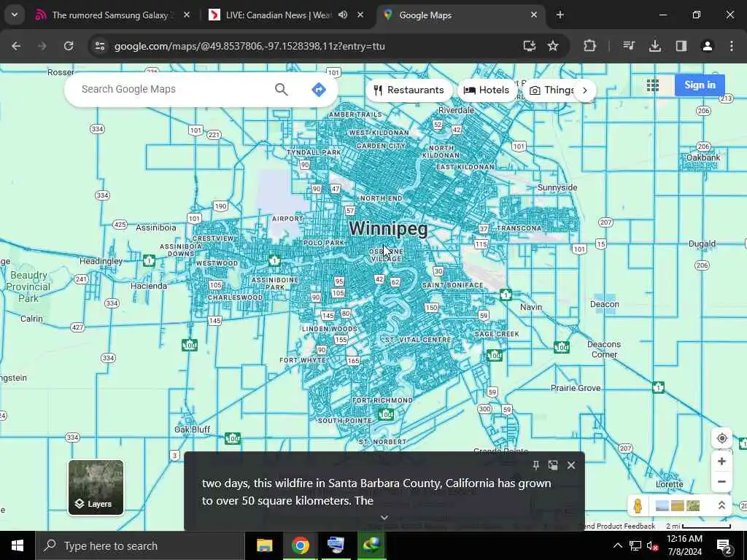
Task: Open Chrome media controls
Action: click(x=629, y=46)
